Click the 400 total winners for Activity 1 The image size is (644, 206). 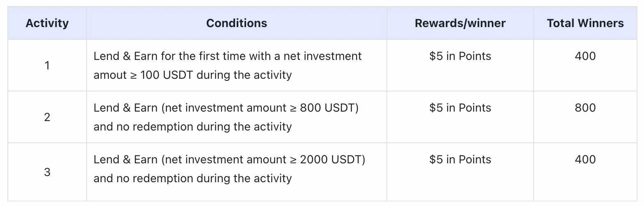point(585,56)
